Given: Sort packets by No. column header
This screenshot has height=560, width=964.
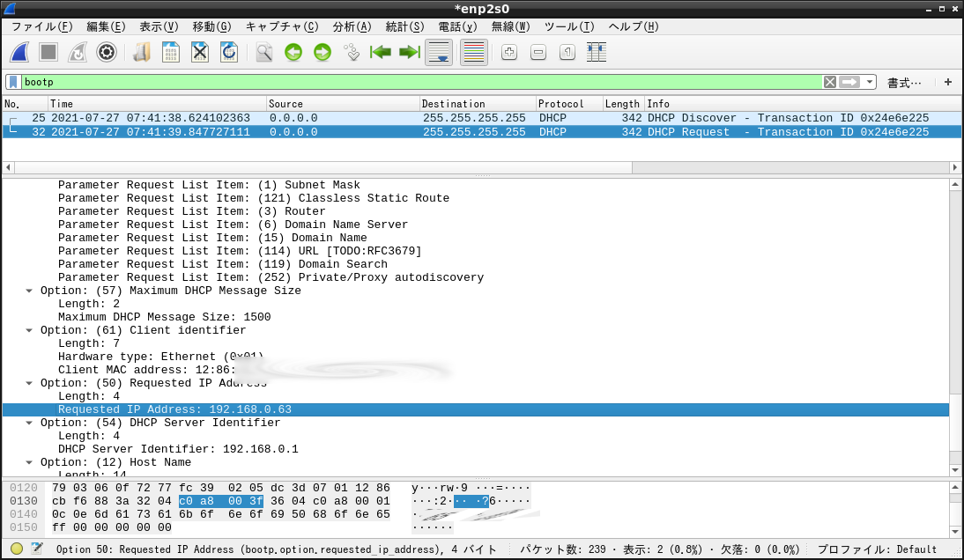Looking at the screenshot, I should tap(25, 104).
